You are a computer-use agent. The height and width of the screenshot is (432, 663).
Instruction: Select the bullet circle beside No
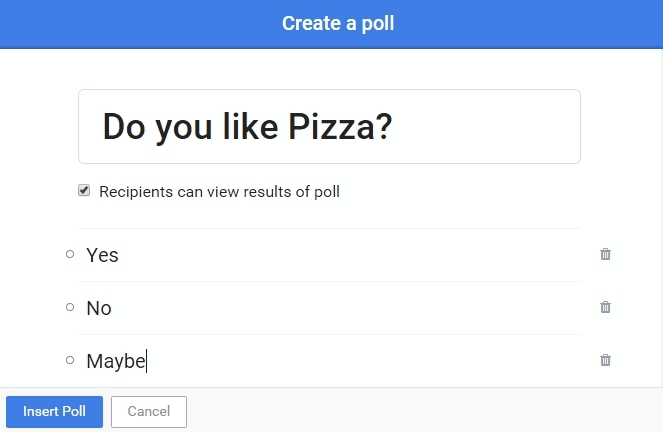tap(70, 307)
